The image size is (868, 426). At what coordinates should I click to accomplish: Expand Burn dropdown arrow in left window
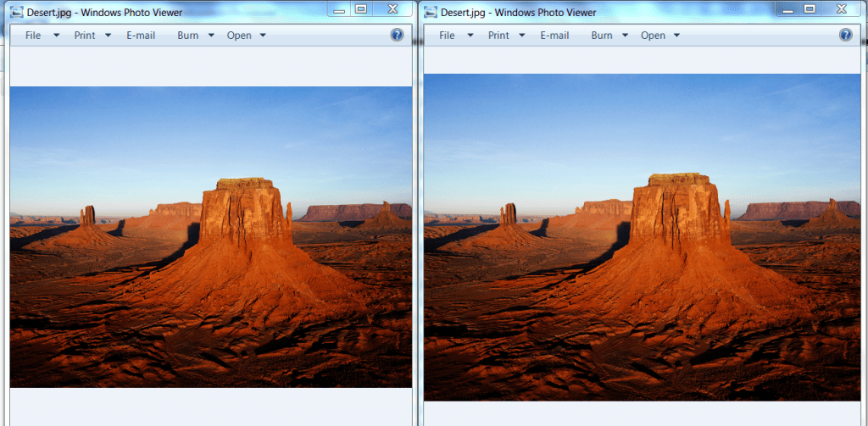[211, 36]
